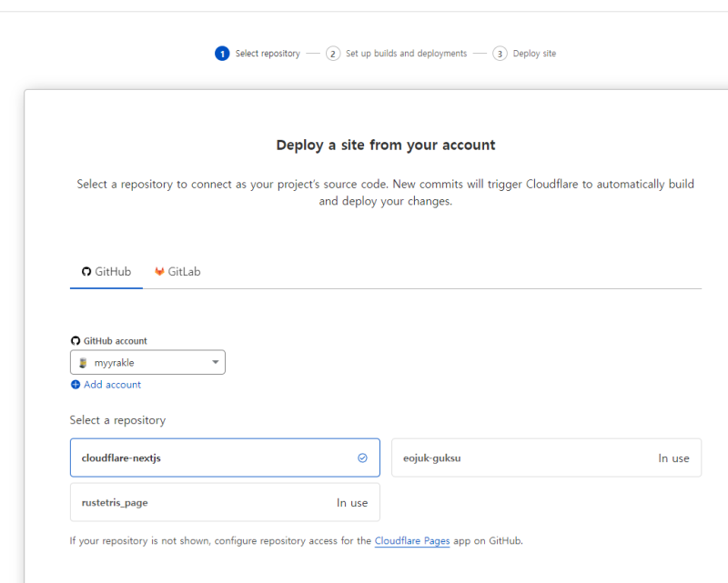Select the eojuk-guksu repository card
Image resolution: width=728 pixels, height=583 pixels.
coord(546,458)
